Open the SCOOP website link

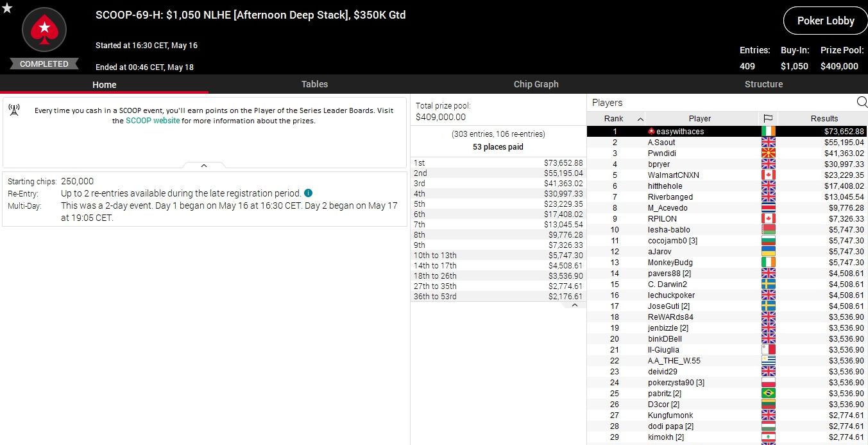153,121
